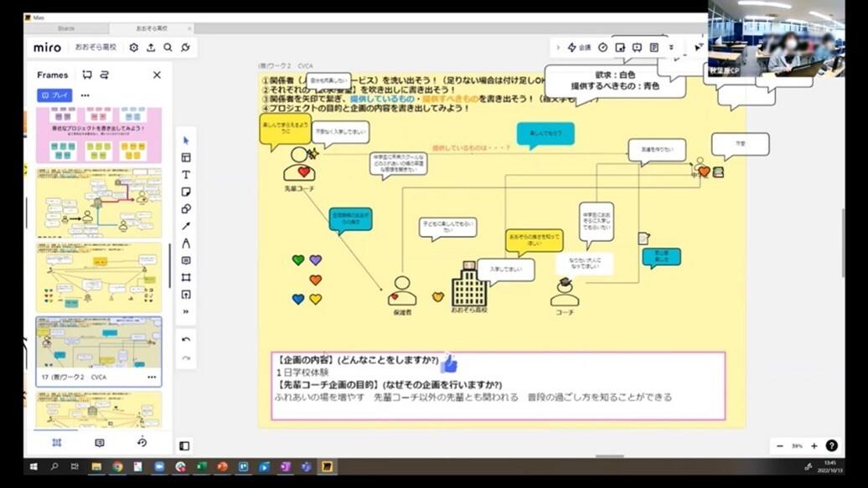
Task: Pick the connection line arrow tool
Action: tap(186, 226)
